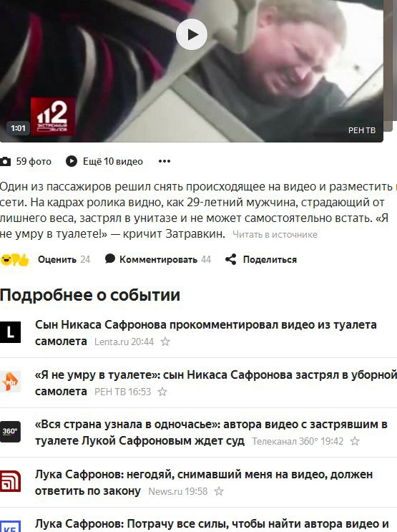Image resolution: width=397 pixels, height=532 pixels.
Task: Star the Телеканал 360° article
Action: tap(355, 441)
